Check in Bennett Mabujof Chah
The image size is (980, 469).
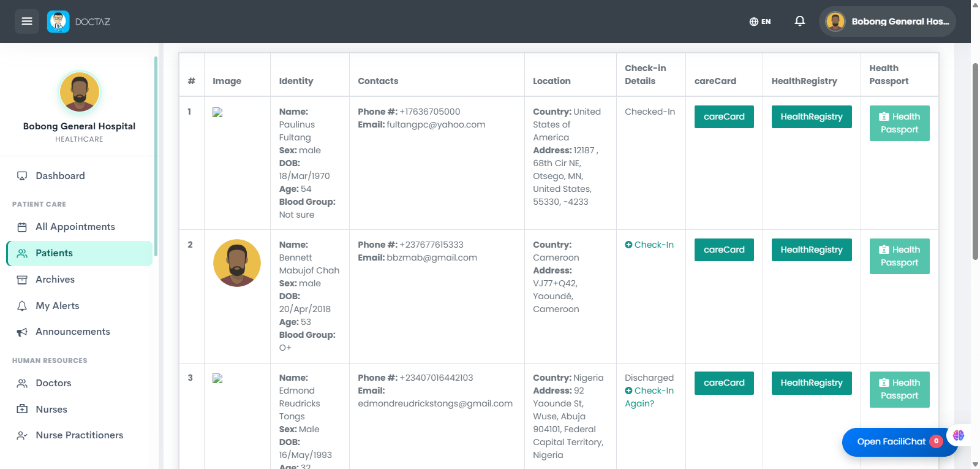coord(649,245)
